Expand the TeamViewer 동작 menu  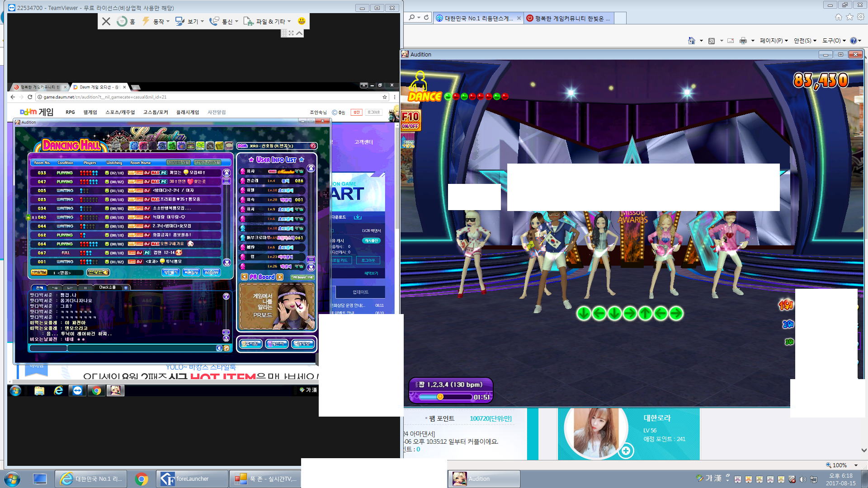[156, 21]
